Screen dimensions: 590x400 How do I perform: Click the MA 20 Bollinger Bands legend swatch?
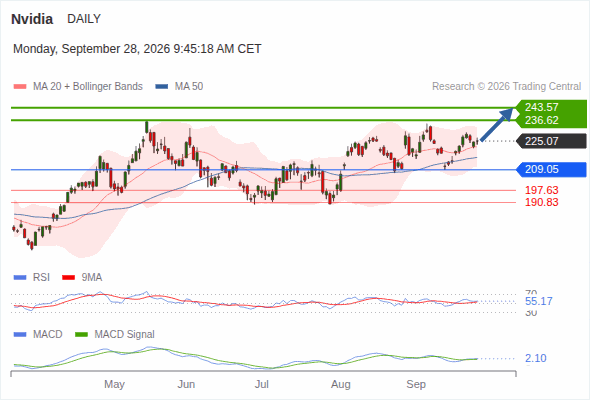20,87
